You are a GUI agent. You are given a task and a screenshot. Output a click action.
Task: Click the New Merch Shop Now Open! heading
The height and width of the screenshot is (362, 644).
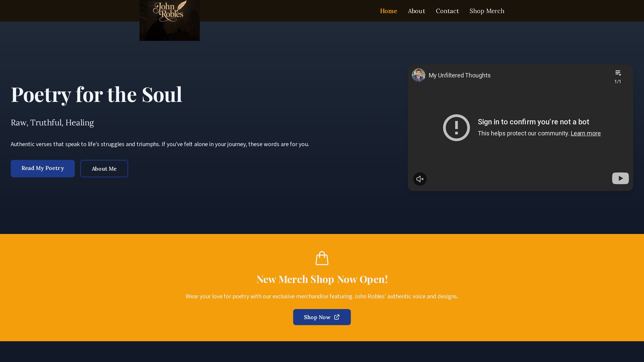click(x=322, y=279)
